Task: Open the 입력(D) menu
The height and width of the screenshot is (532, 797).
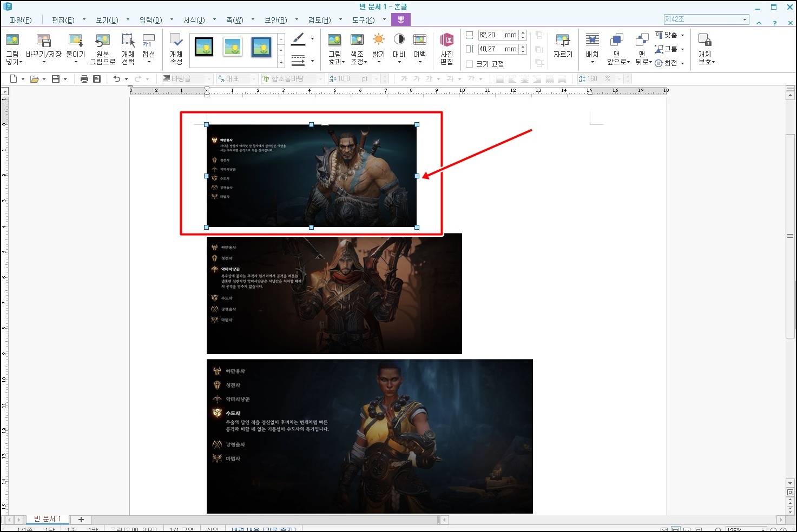Action: (x=151, y=20)
